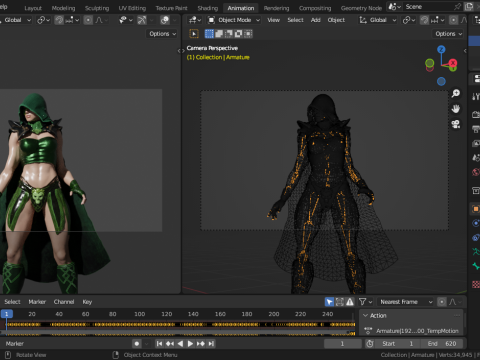This screenshot has height=360, width=480.
Task: Open the Nearest Frame snap dropdown
Action: 406,302
